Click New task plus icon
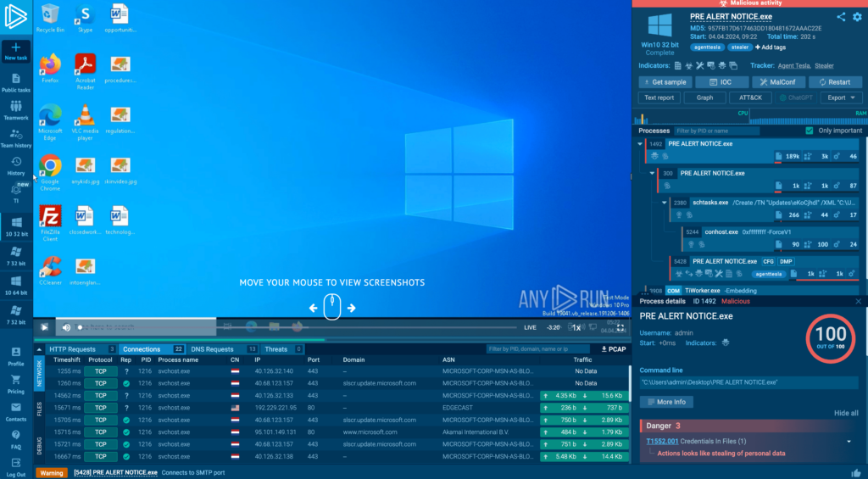 point(16,50)
